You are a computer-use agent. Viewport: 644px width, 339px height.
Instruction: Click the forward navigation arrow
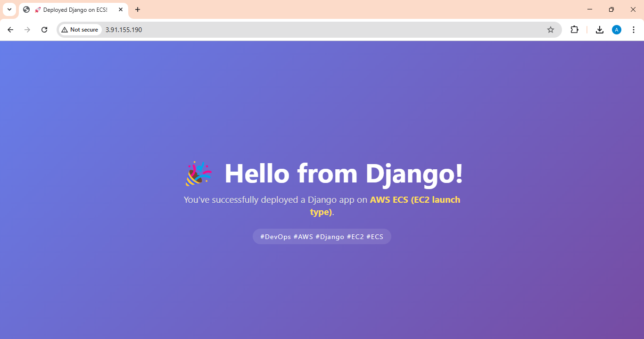[x=27, y=30]
